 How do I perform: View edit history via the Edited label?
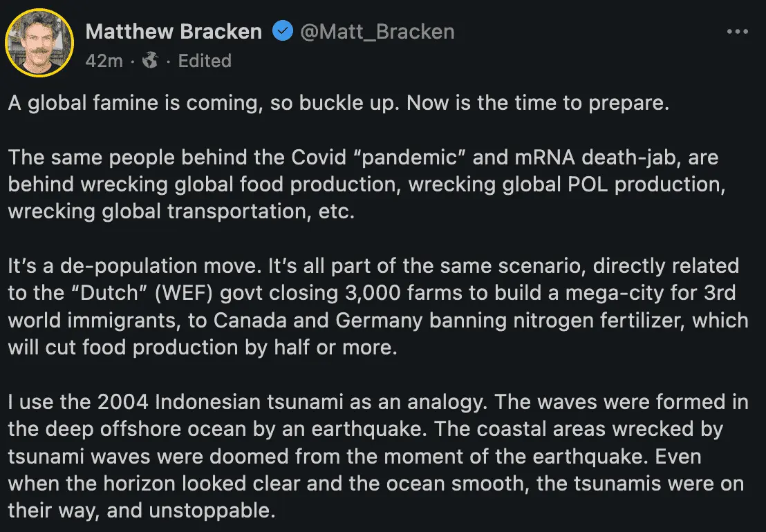click(205, 61)
